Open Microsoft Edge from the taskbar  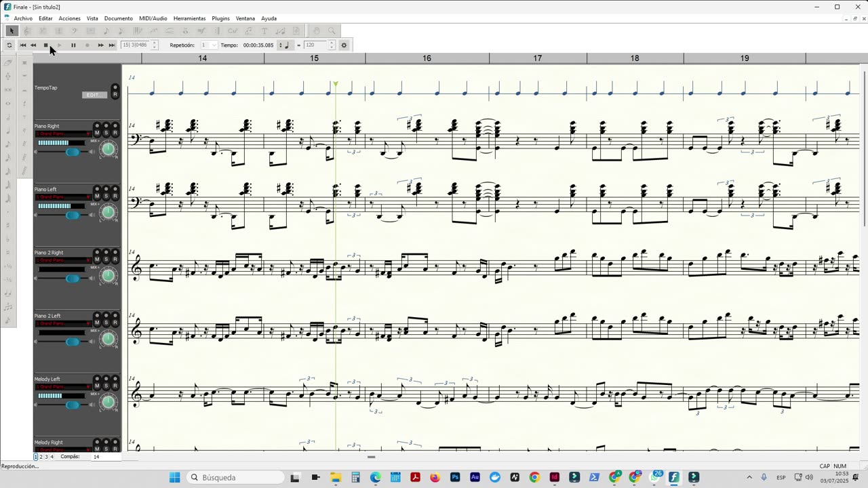click(375, 477)
